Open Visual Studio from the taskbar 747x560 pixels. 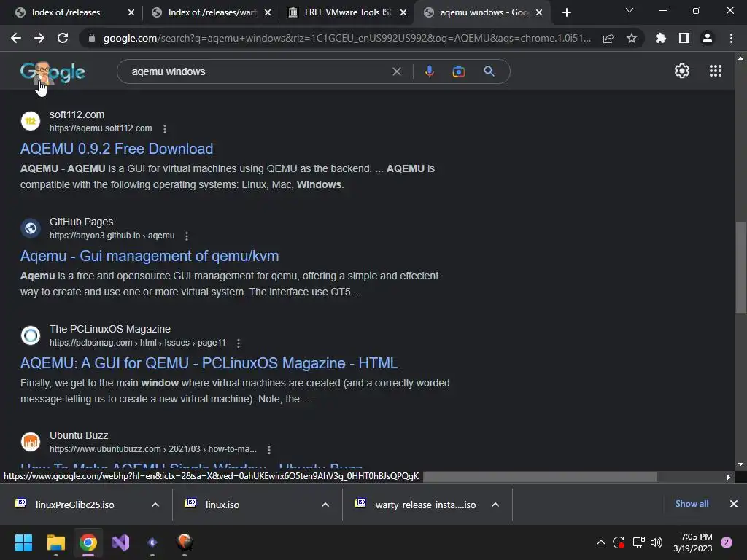[120, 542]
